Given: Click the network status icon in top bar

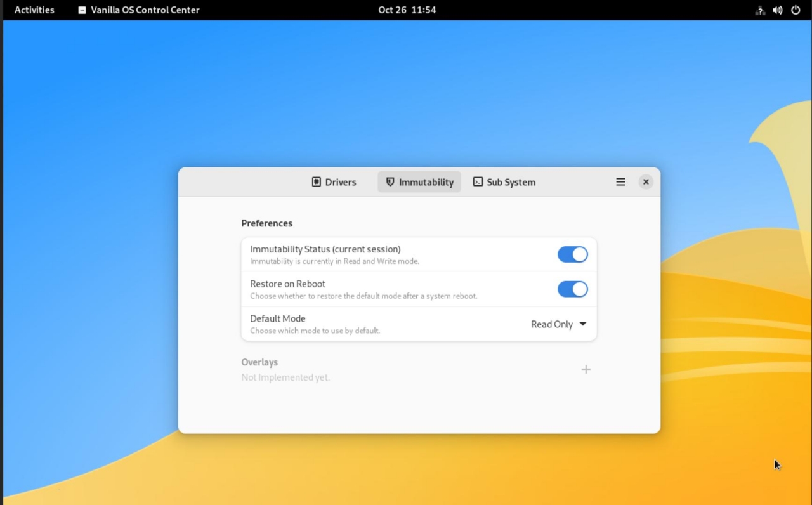Looking at the screenshot, I should (x=759, y=10).
